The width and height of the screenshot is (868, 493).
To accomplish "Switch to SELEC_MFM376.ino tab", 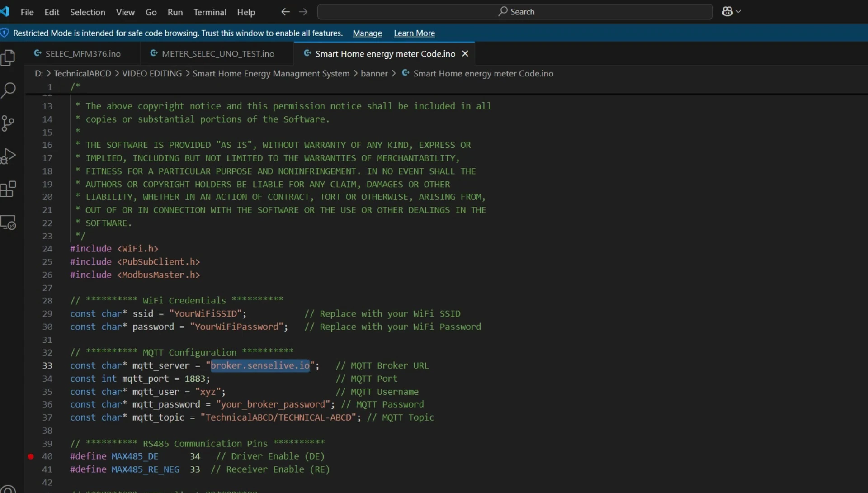I will tap(83, 54).
